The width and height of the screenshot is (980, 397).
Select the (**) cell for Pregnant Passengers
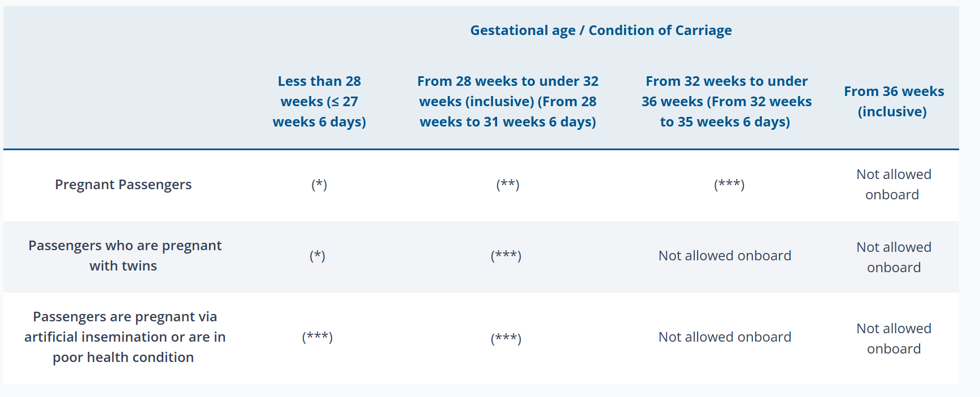click(x=508, y=185)
